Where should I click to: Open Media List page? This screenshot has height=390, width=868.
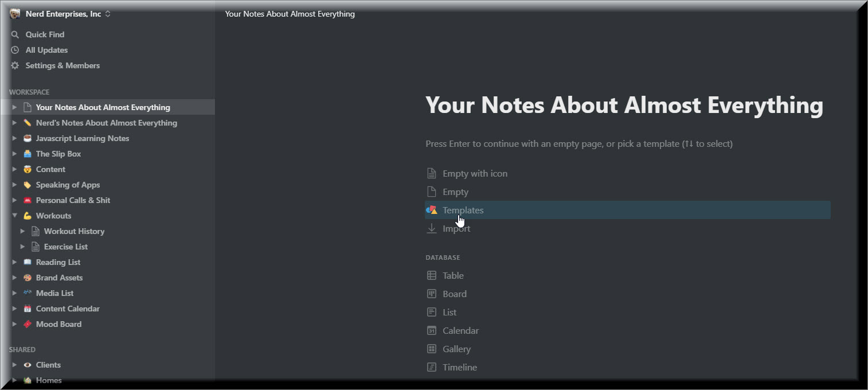pyautogui.click(x=55, y=293)
